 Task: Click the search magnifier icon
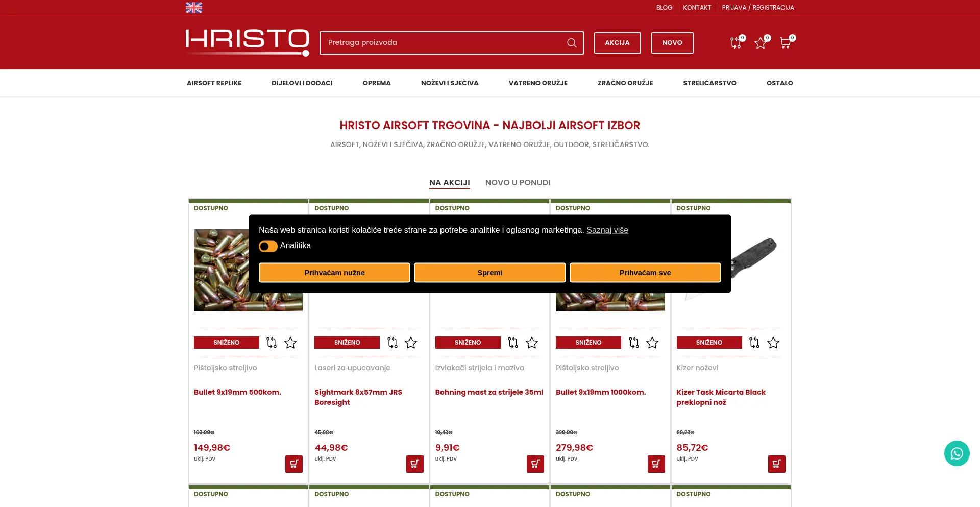point(572,43)
